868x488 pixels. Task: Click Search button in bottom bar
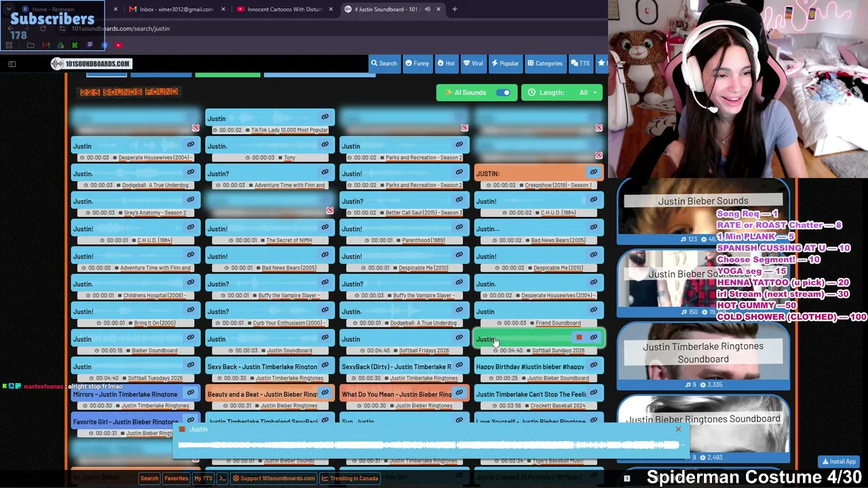click(x=149, y=479)
